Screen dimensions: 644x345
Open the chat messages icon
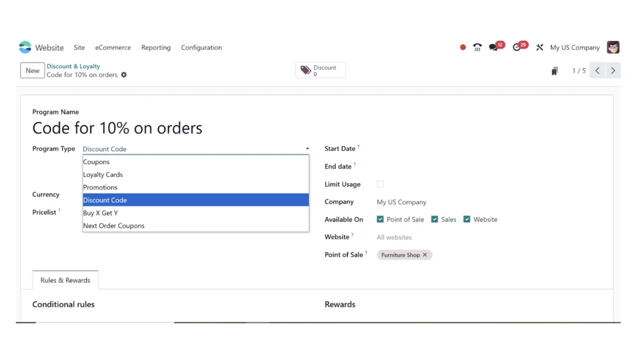tap(493, 48)
